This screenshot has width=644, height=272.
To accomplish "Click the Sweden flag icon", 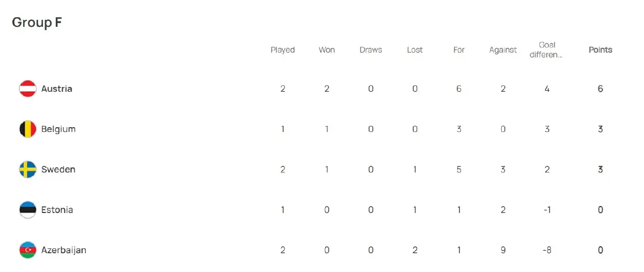I will (28, 170).
